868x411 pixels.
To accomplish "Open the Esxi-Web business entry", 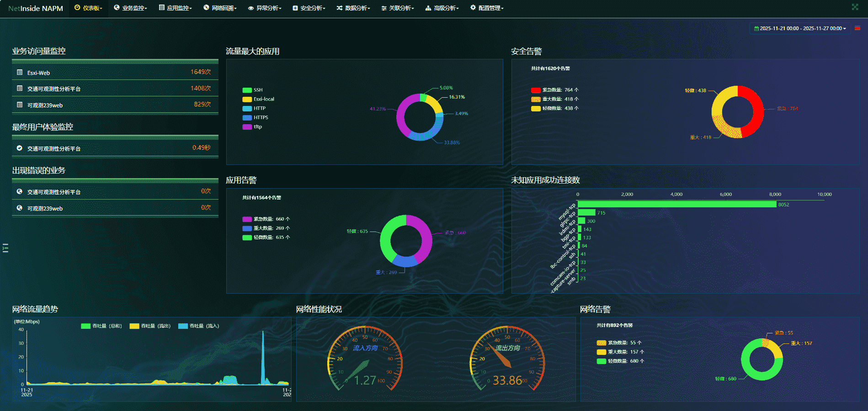I will click(39, 73).
